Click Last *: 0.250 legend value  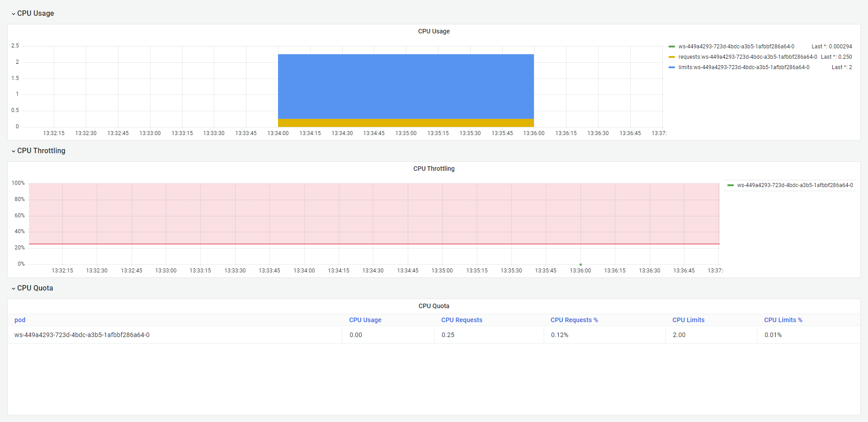pos(836,57)
